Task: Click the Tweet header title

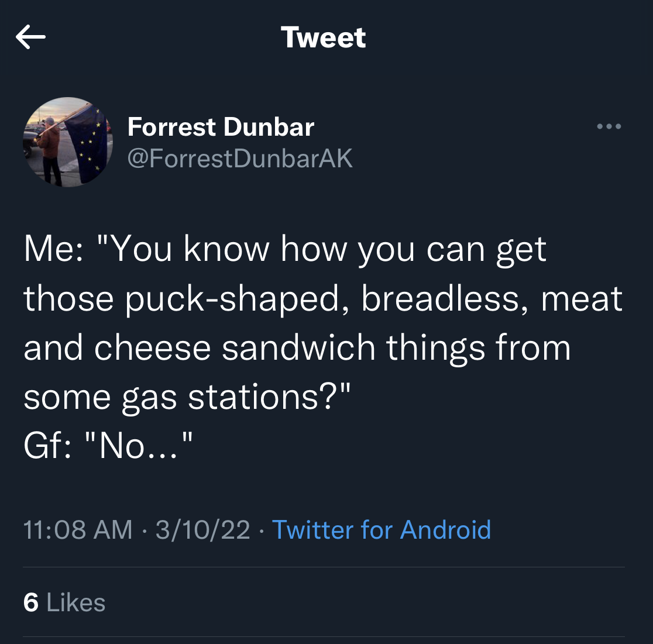Action: (x=323, y=37)
